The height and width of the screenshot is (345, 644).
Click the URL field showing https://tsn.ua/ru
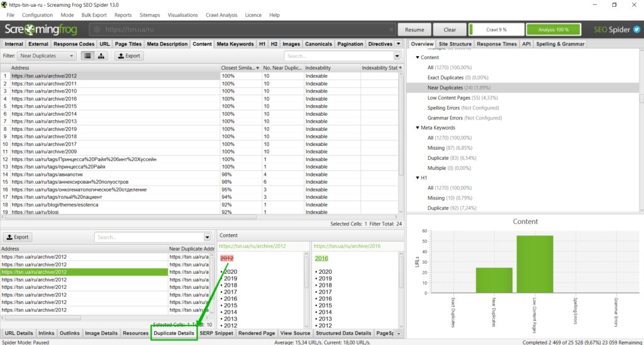(x=242, y=30)
